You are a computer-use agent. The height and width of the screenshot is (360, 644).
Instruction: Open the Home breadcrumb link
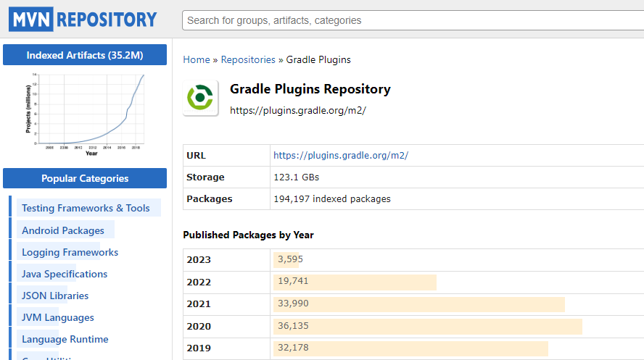click(196, 59)
